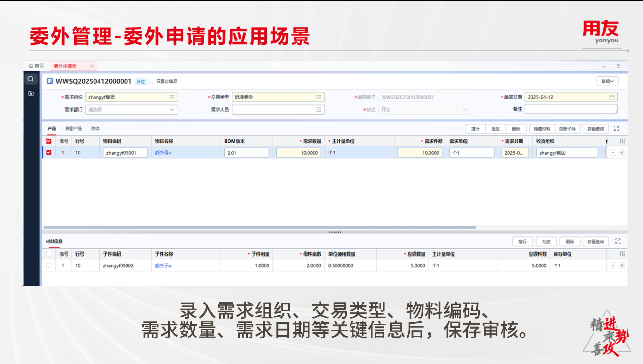This screenshot has height=364, width=643.
Task: Uncheck the zhangyf05001 row checkbox
Action: [49, 153]
